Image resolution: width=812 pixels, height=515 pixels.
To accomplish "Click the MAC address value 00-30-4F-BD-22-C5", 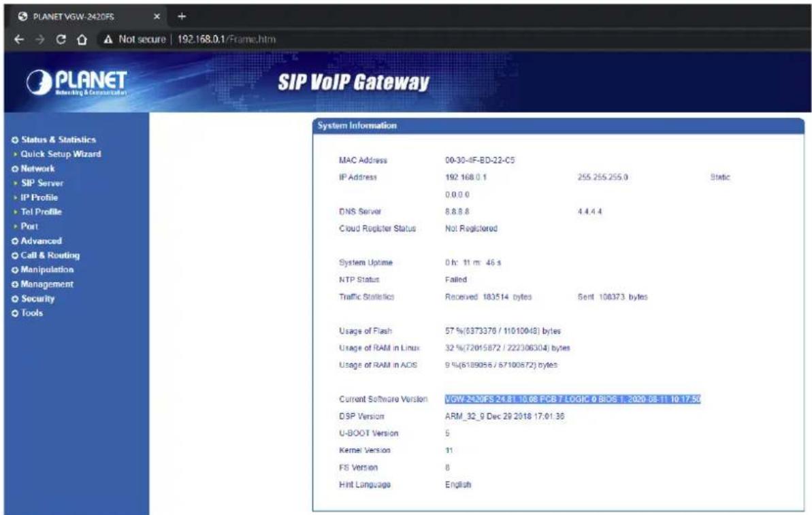I will 480,161.
